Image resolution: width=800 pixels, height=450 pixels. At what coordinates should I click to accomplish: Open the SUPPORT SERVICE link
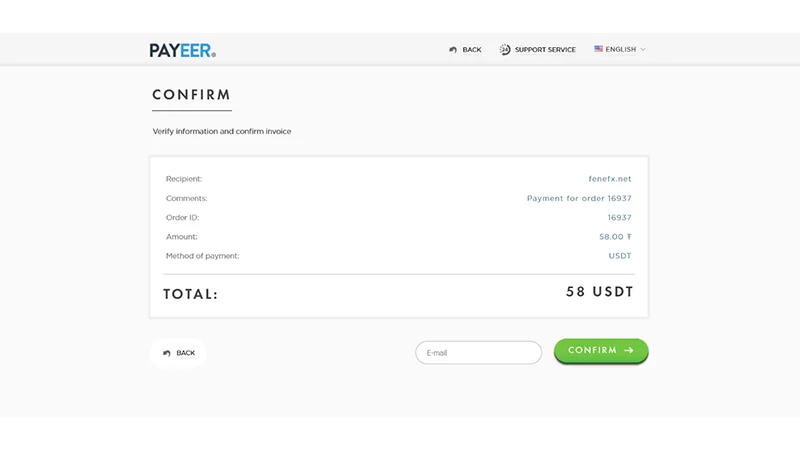(545, 50)
